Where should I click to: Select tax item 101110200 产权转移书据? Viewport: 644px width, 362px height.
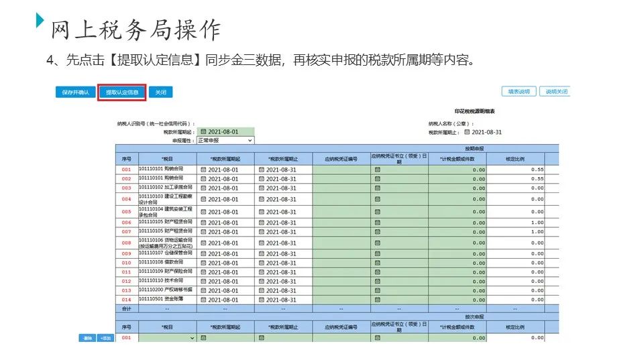coord(166,290)
